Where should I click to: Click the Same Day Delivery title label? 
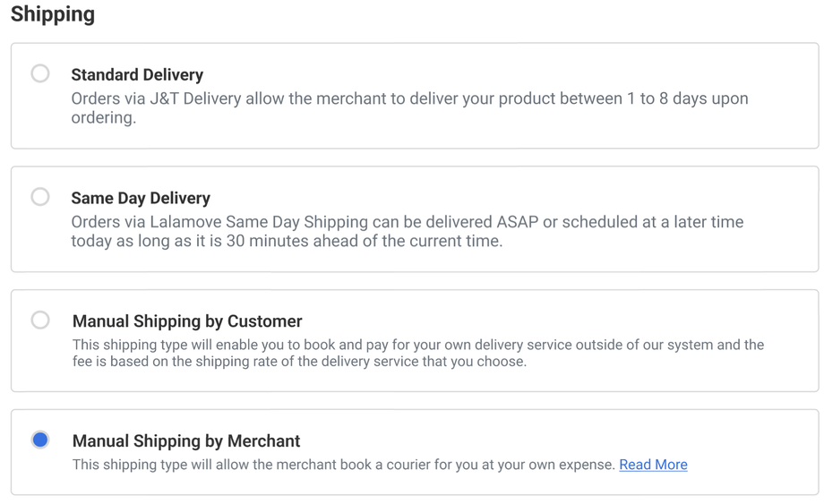click(141, 199)
